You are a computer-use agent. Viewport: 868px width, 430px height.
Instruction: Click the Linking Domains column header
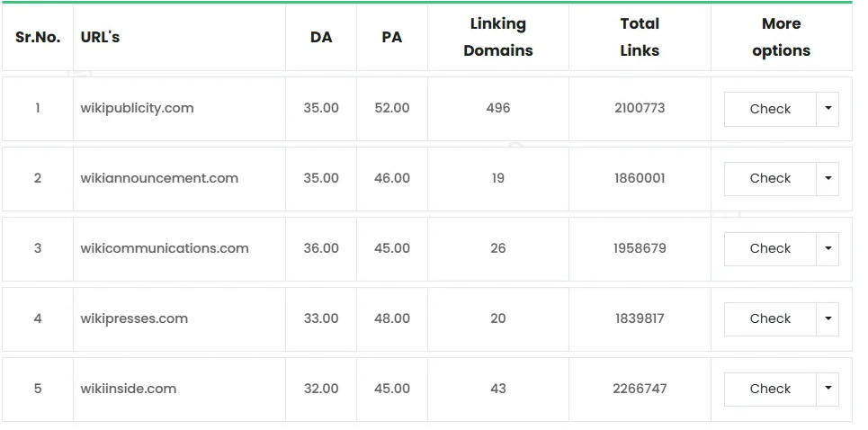[x=498, y=37]
